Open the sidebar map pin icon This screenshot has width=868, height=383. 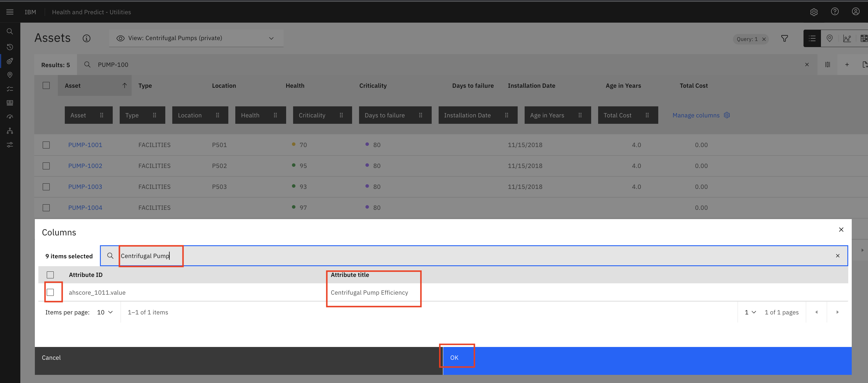[10, 75]
